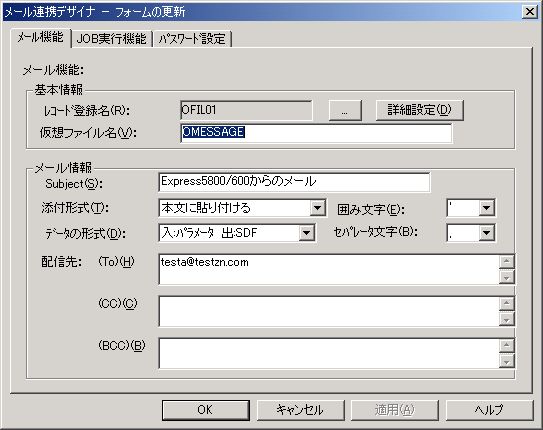The height and width of the screenshot is (430, 543).
Task: Expand the 添付形式 dropdown
Action: click(x=318, y=208)
